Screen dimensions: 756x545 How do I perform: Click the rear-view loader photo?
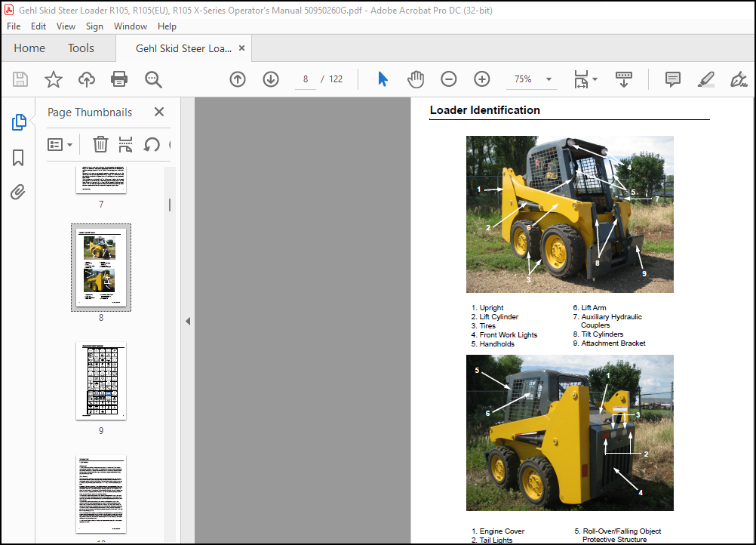[x=570, y=433]
